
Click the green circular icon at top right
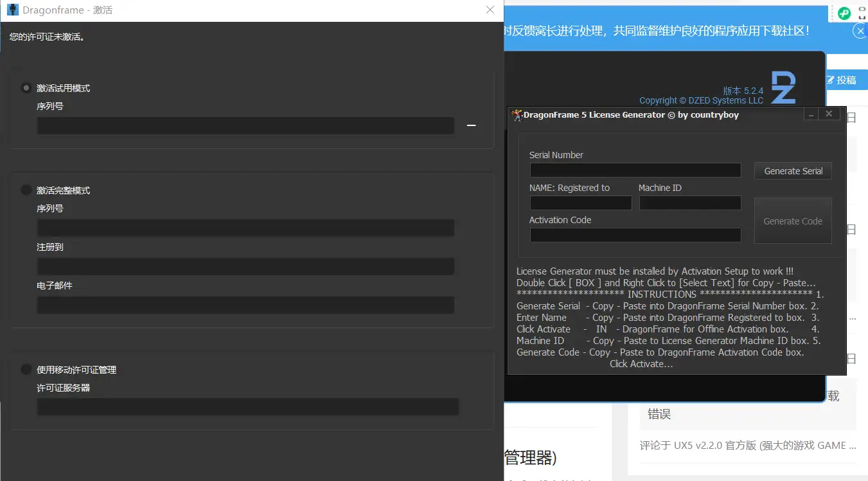coord(844,13)
